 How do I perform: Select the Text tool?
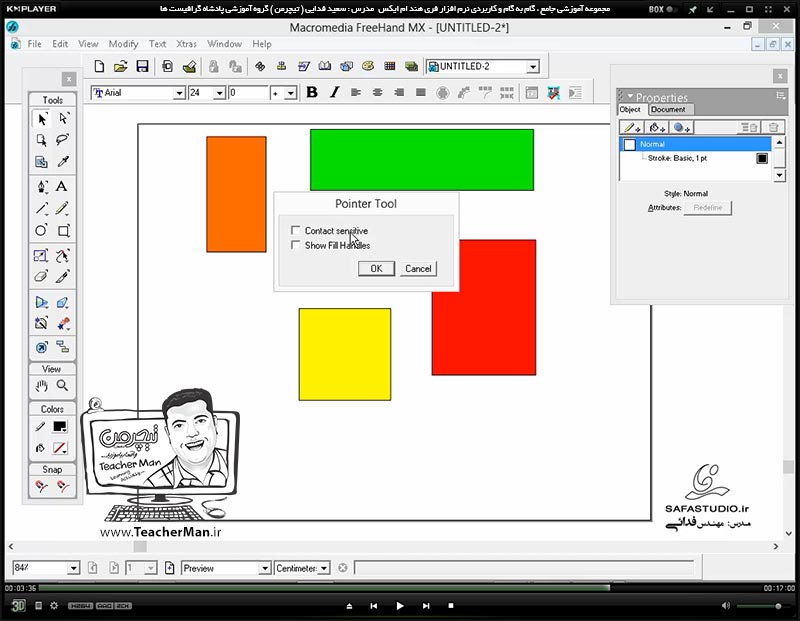pyautogui.click(x=62, y=186)
